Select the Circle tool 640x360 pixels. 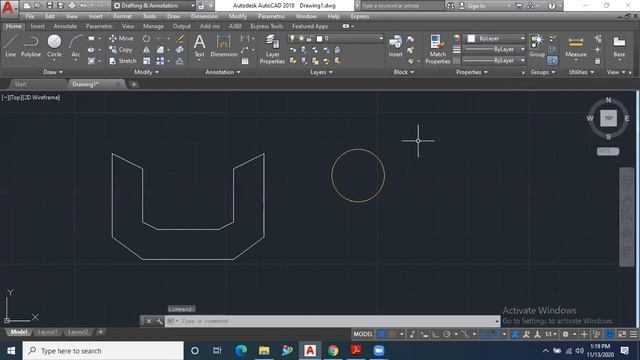(x=54, y=46)
